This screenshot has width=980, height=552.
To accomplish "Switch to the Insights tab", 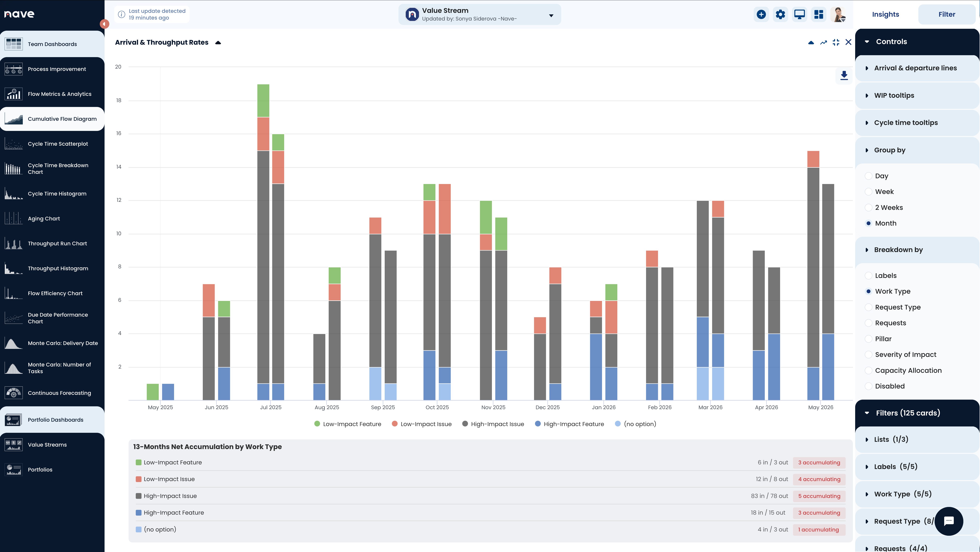I will click(885, 14).
